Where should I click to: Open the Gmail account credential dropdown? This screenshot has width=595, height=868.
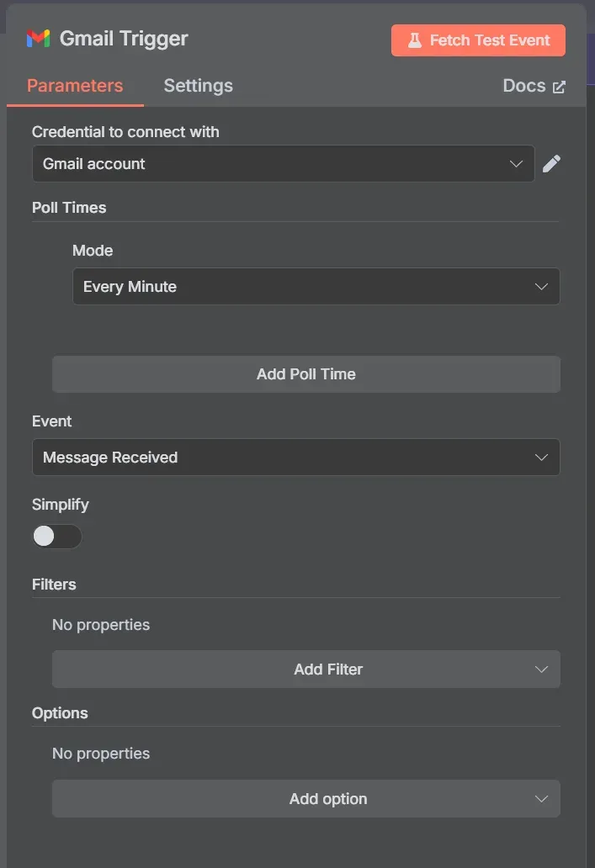[x=284, y=163]
